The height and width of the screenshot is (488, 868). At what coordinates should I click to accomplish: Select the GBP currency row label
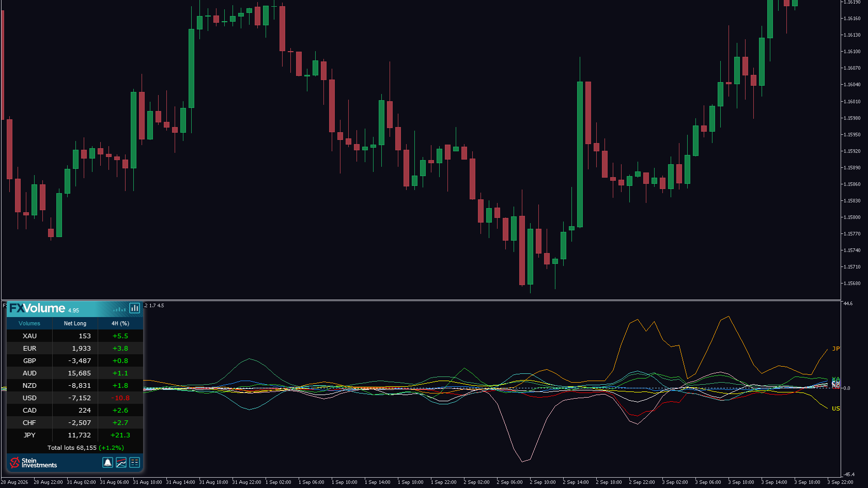tap(30, 361)
